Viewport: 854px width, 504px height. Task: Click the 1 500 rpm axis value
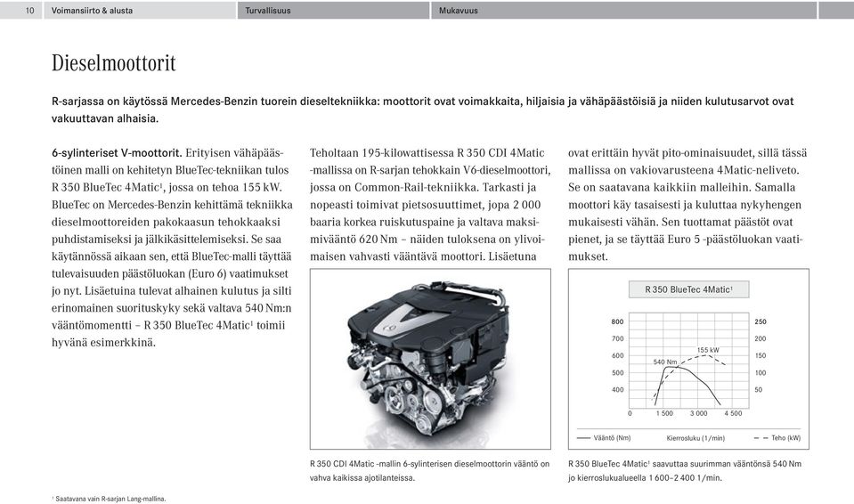tap(664, 413)
